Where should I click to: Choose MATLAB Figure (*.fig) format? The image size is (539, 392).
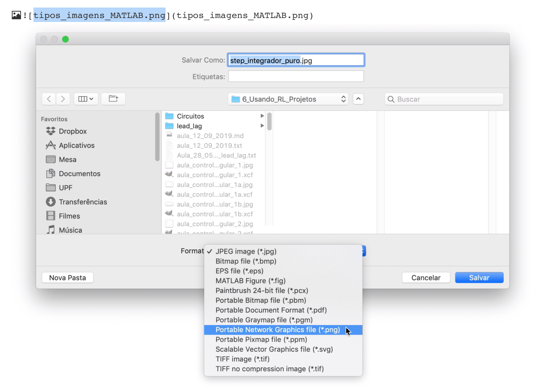283,281
